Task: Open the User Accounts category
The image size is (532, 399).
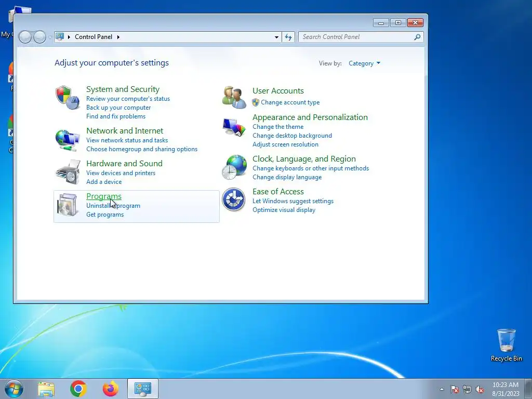Action: (278, 91)
